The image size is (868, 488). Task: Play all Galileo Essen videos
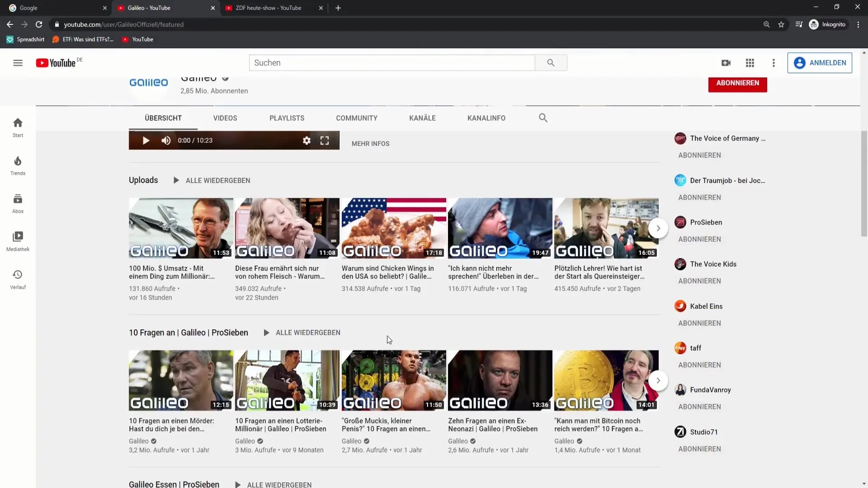click(x=273, y=484)
